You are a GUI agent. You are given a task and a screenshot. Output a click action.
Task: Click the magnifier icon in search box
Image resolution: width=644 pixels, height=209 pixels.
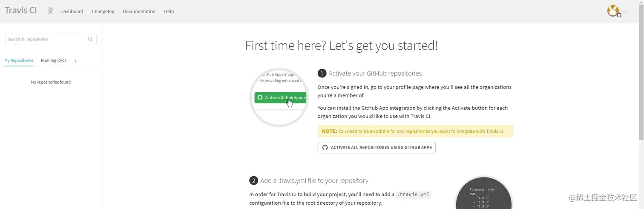pos(90,39)
